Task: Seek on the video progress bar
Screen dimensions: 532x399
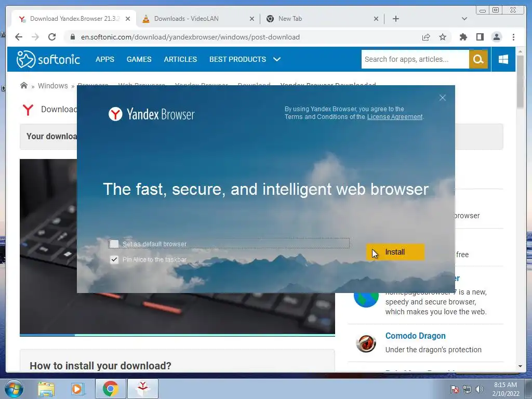Action: [177, 335]
